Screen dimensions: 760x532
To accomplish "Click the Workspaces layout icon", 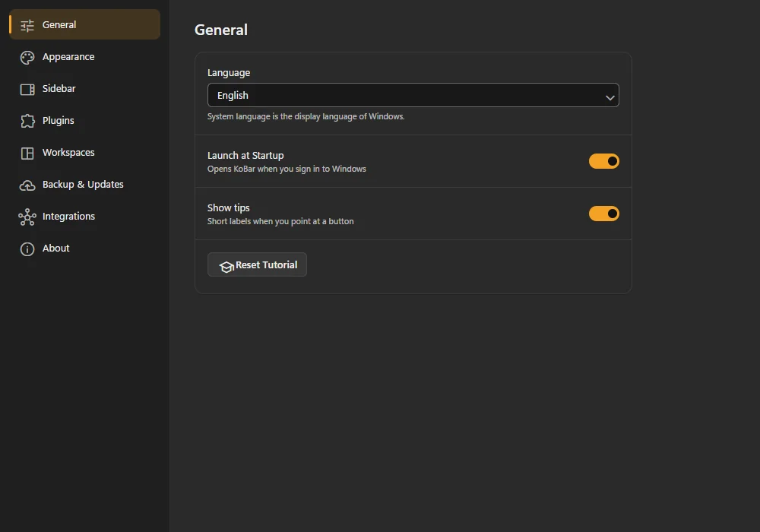I will (x=27, y=153).
